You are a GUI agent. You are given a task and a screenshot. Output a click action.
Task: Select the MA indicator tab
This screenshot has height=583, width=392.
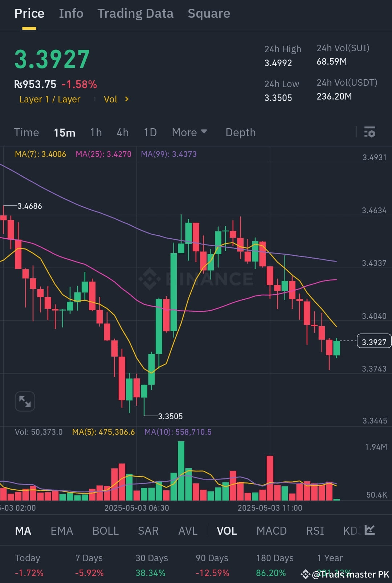[x=23, y=531]
